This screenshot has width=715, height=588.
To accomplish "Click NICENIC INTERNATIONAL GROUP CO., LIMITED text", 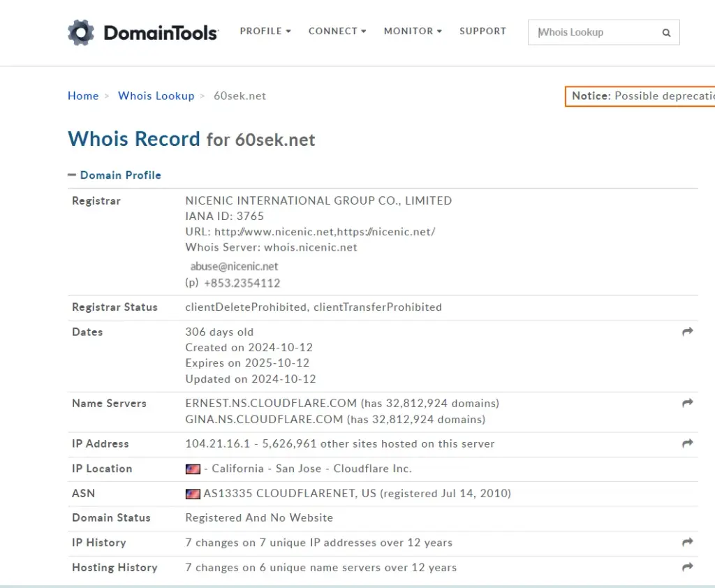I will tap(318, 200).
